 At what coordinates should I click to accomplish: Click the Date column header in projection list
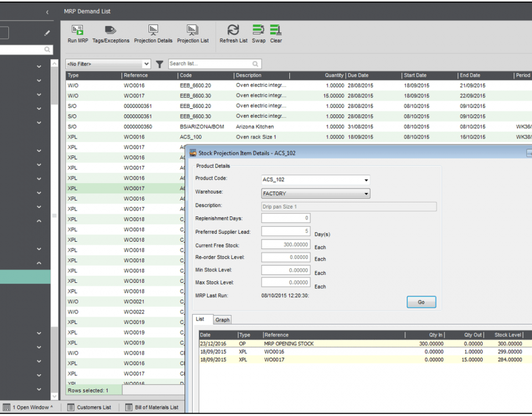(x=218, y=335)
